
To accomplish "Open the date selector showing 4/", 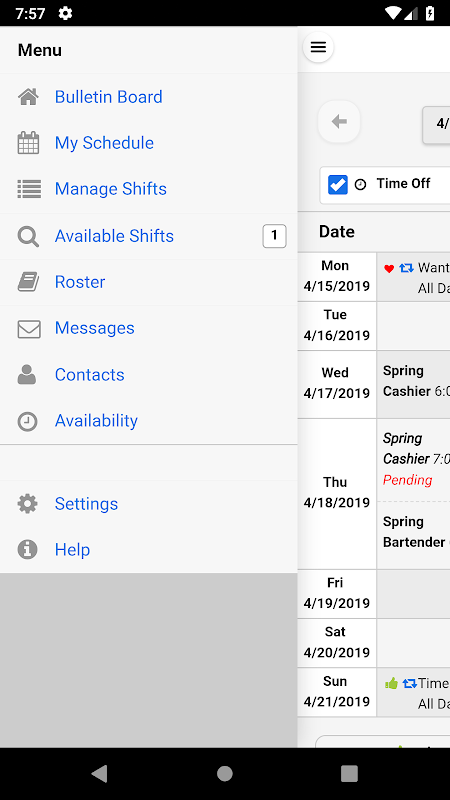I will point(437,123).
